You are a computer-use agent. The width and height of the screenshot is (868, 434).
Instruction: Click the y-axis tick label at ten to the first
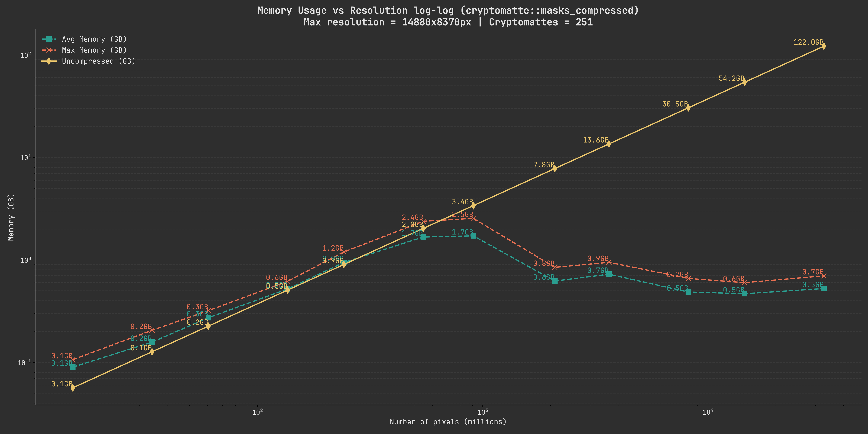(x=26, y=158)
